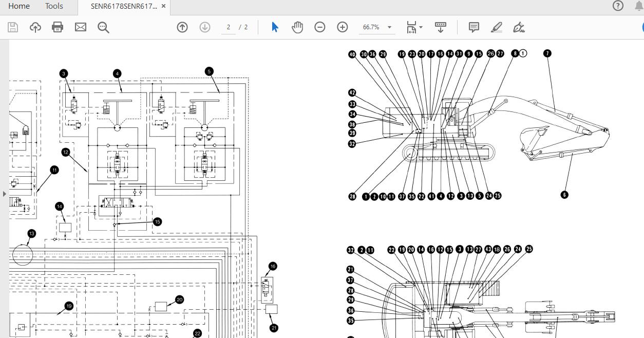This screenshot has height=338, width=644.
Task: Click the page number input field
Action: click(229, 27)
